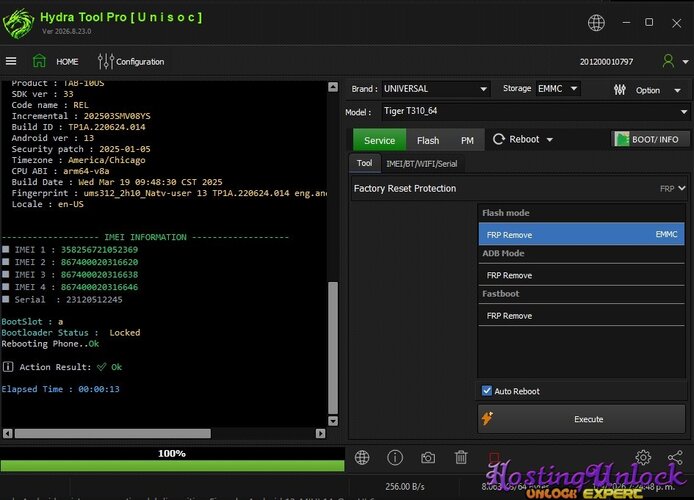Expand the Option dropdown arrow
The image size is (694, 500).
click(678, 90)
